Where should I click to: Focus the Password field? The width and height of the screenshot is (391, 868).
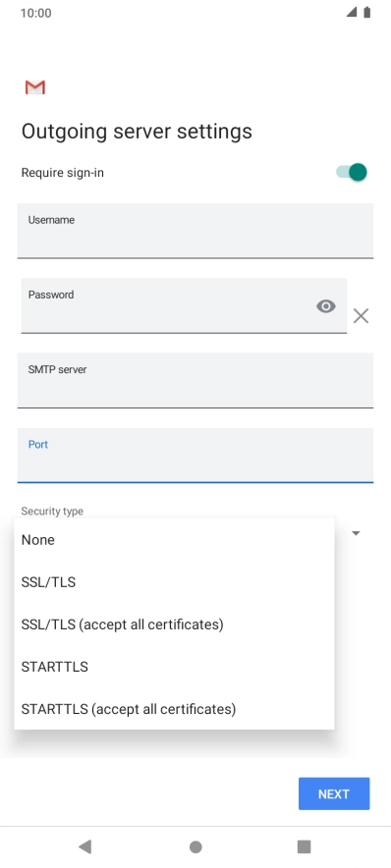click(184, 306)
